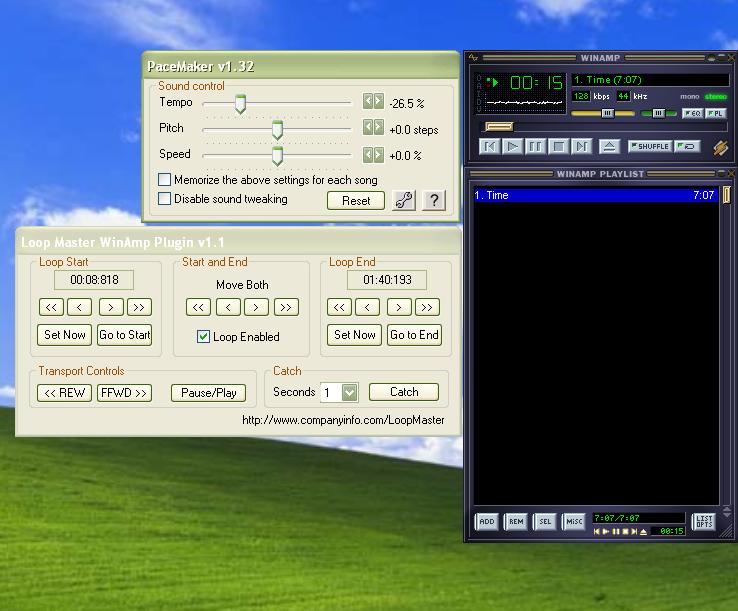
Task: Skip to next track in Winamp
Action: click(x=581, y=146)
